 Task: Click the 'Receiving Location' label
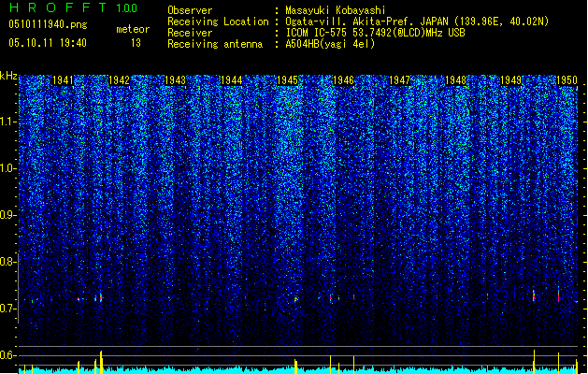click(x=218, y=22)
